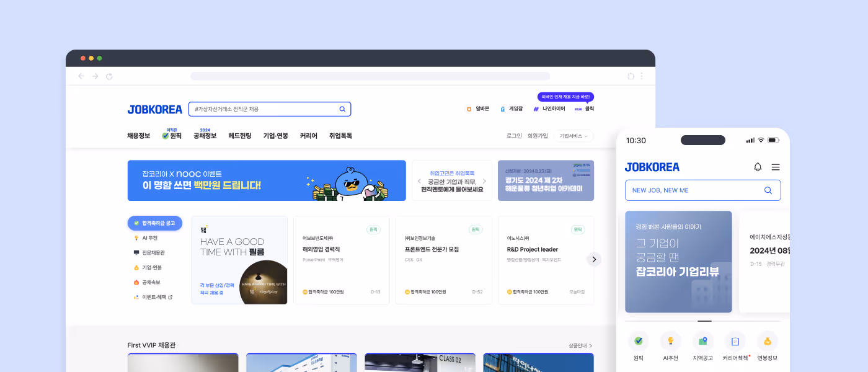Viewport: 868px width, 372px height.
Task: Open 상품안내 link in First VVIP section
Action: point(580,345)
